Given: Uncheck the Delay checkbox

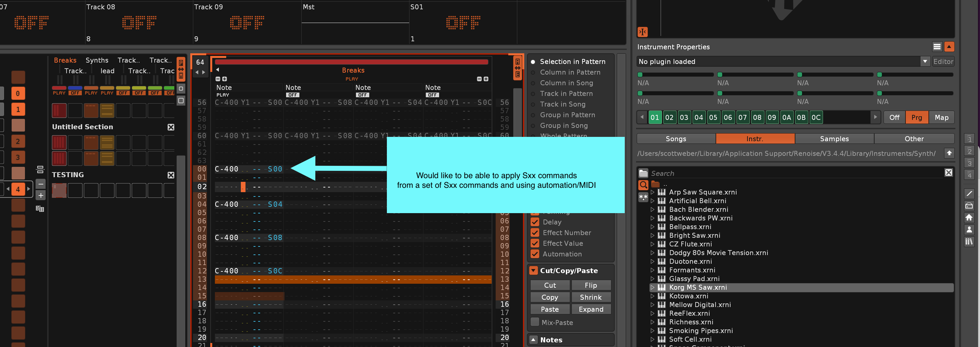Looking at the screenshot, I should 535,222.
